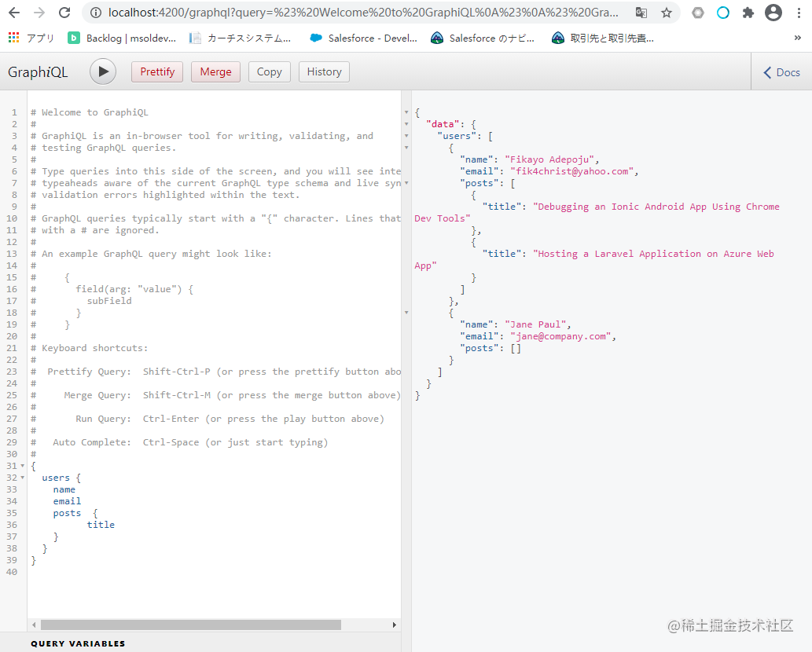
Task: Click the address bar URL
Action: tap(363, 13)
